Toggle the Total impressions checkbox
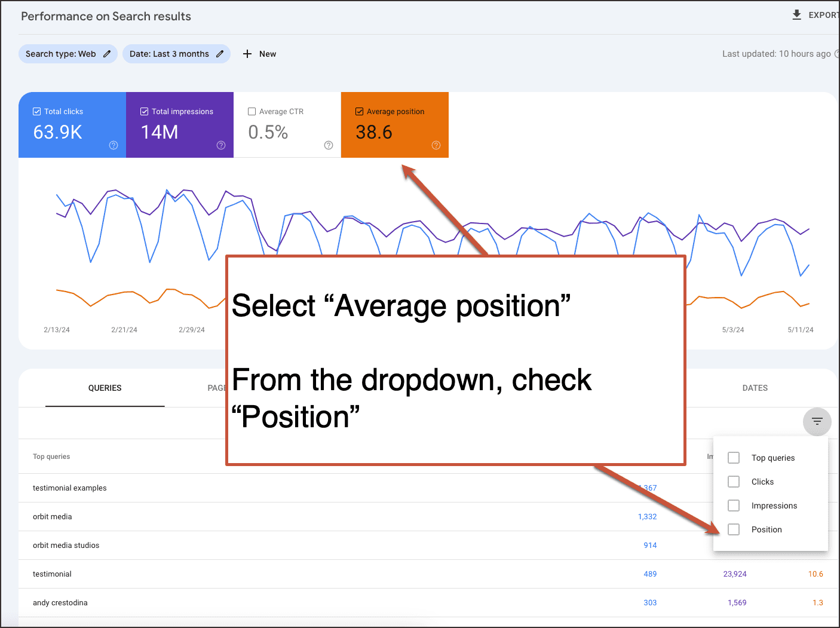 tap(145, 112)
